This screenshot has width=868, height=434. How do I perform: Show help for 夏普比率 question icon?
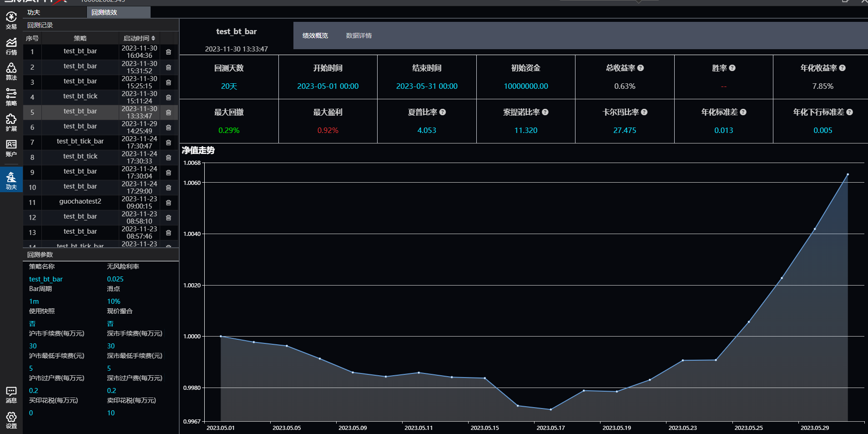tap(443, 112)
